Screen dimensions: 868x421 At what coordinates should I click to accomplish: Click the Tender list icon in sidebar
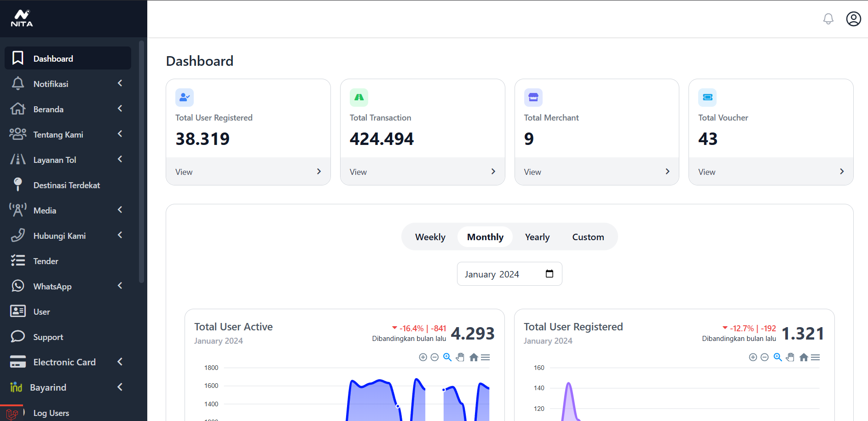tap(18, 260)
